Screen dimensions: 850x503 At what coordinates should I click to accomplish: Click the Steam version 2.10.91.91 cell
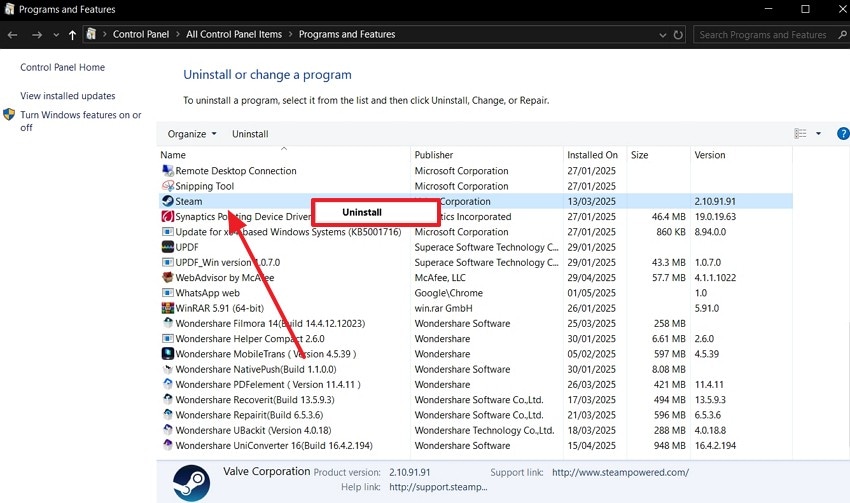[x=715, y=201]
